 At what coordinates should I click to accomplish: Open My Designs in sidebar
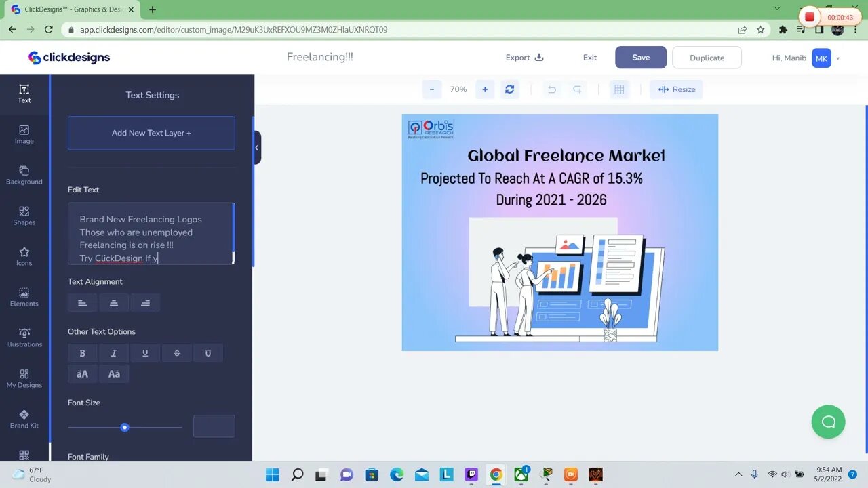tap(24, 379)
